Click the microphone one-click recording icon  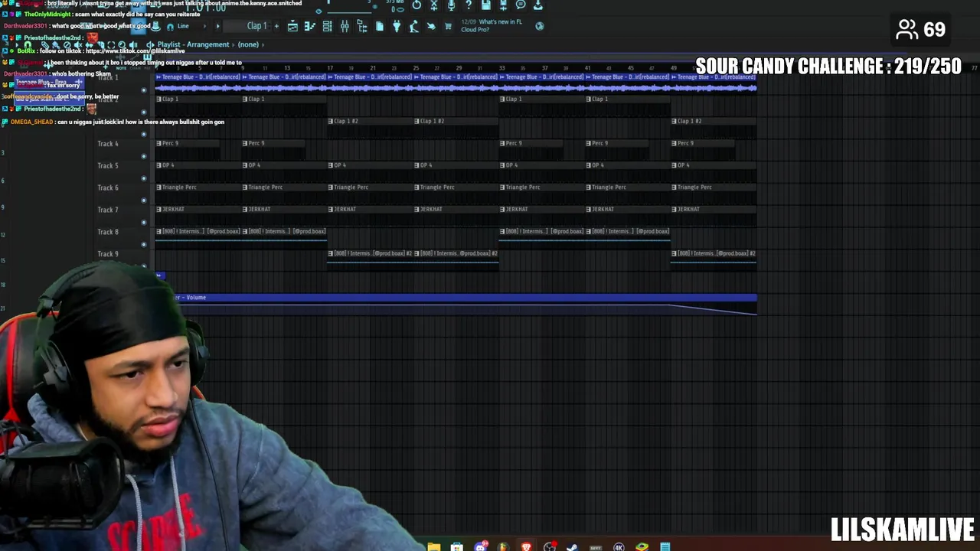[451, 5]
